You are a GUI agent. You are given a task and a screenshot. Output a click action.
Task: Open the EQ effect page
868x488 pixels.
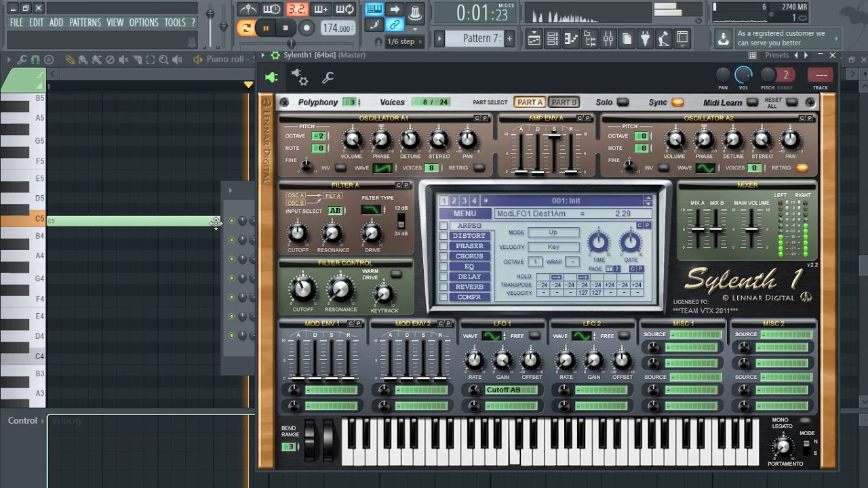[x=469, y=266]
